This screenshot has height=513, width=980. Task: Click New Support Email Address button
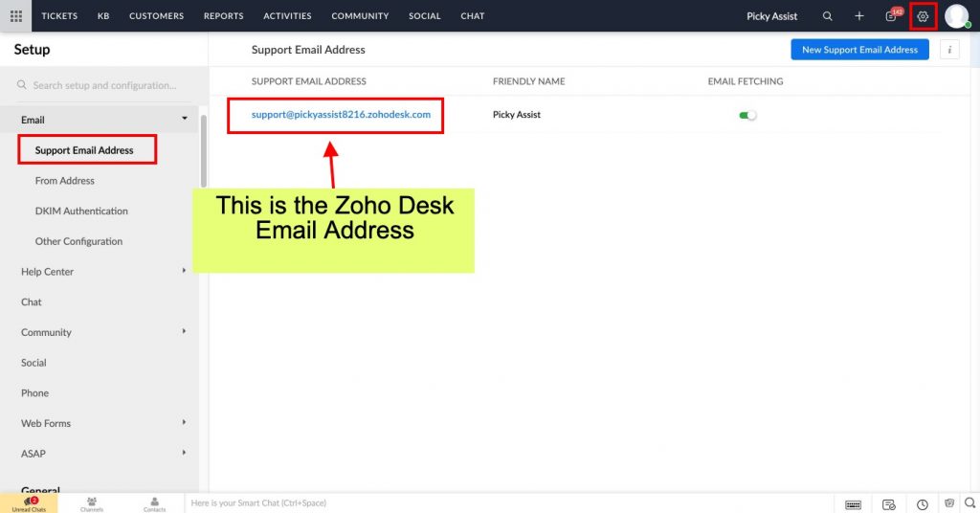click(x=859, y=50)
